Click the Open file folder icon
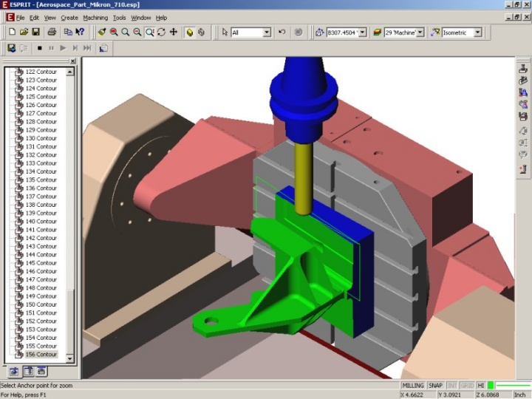Viewport: 532px width, 399px height. click(x=24, y=33)
